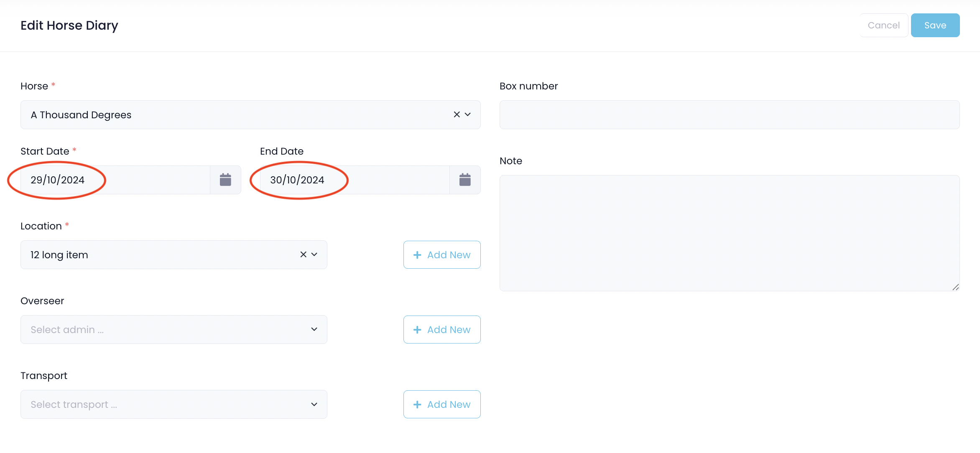980x453 pixels.
Task: Expand the Location dropdown chevron
Action: point(314,254)
